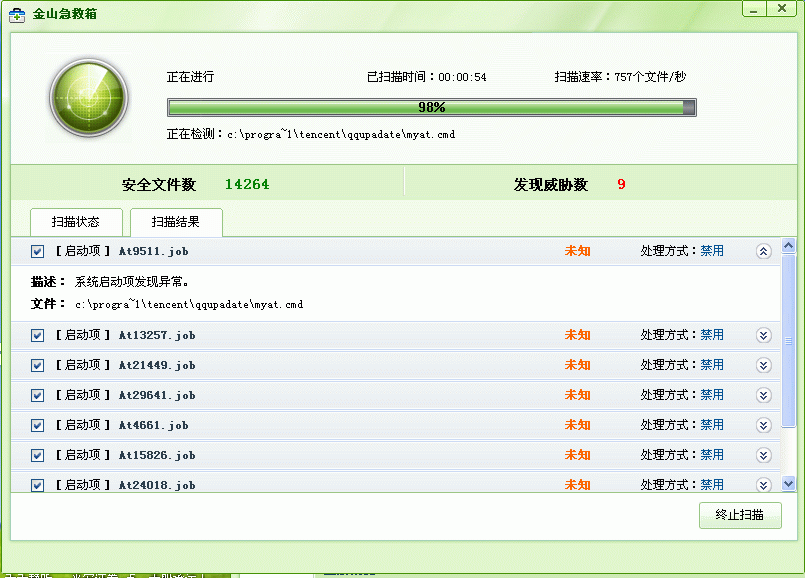Click the results list scrollbar thumb

[788, 340]
